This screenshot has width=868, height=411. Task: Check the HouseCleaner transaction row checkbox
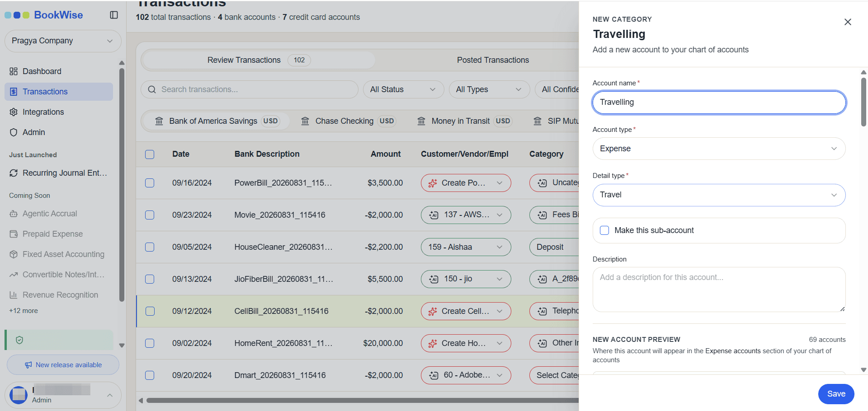coord(150,247)
